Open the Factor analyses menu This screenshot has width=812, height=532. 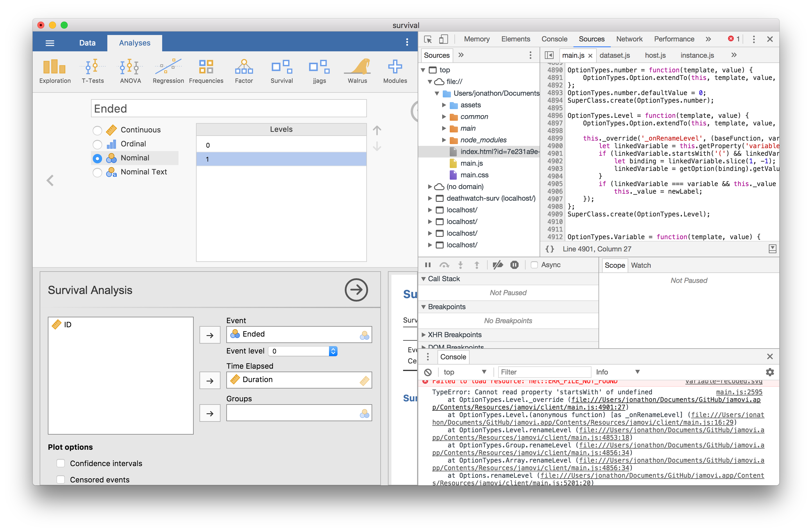pyautogui.click(x=244, y=71)
